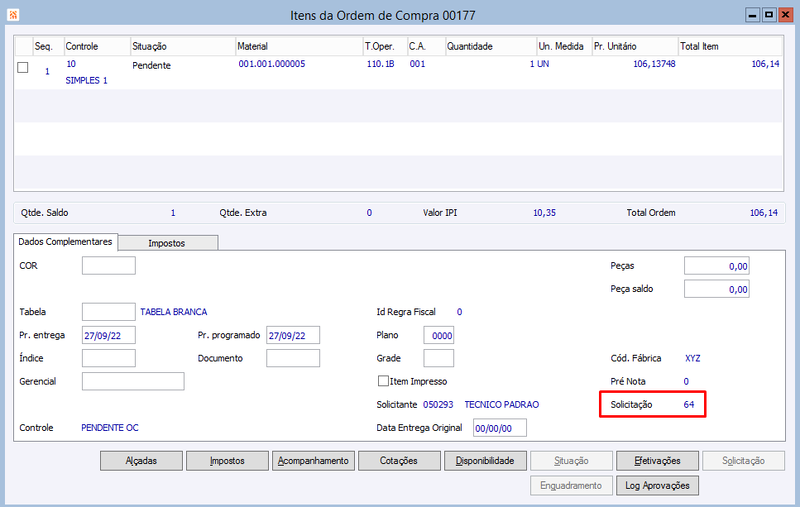Focus the Grade input field
The image size is (800, 507).
tap(438, 358)
